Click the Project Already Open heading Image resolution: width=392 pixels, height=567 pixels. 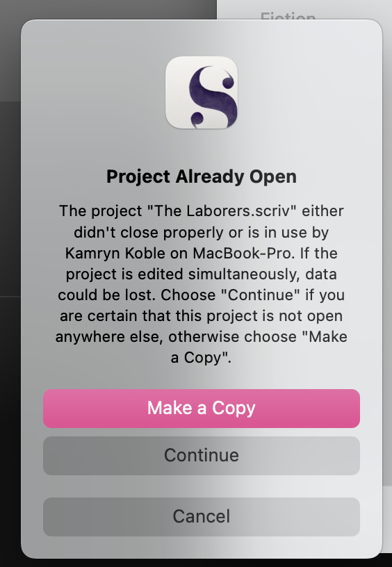point(202,176)
